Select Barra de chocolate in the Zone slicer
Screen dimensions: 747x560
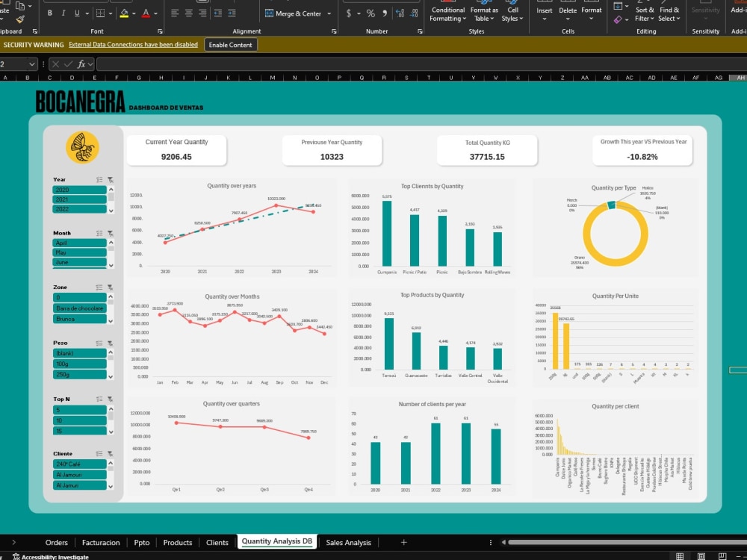point(79,308)
